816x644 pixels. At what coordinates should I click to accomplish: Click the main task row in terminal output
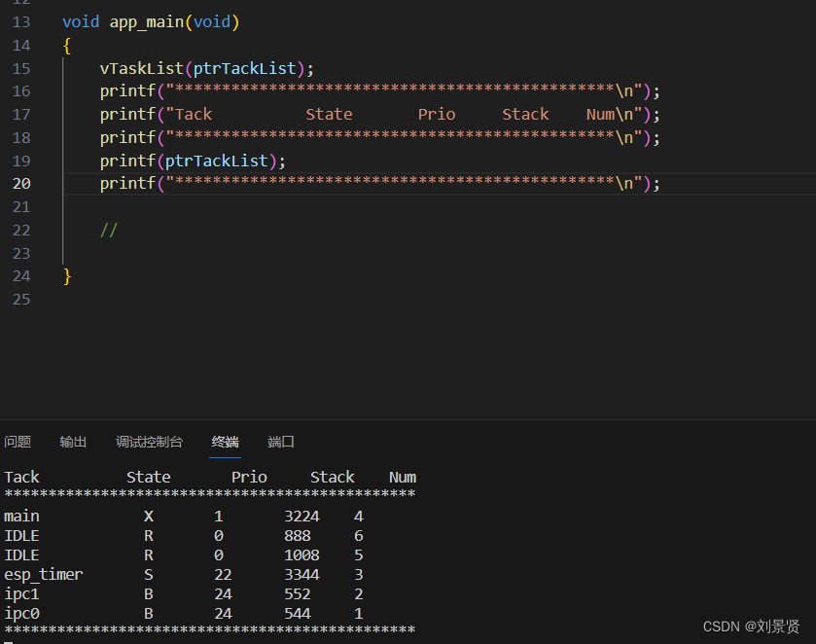[21, 516]
